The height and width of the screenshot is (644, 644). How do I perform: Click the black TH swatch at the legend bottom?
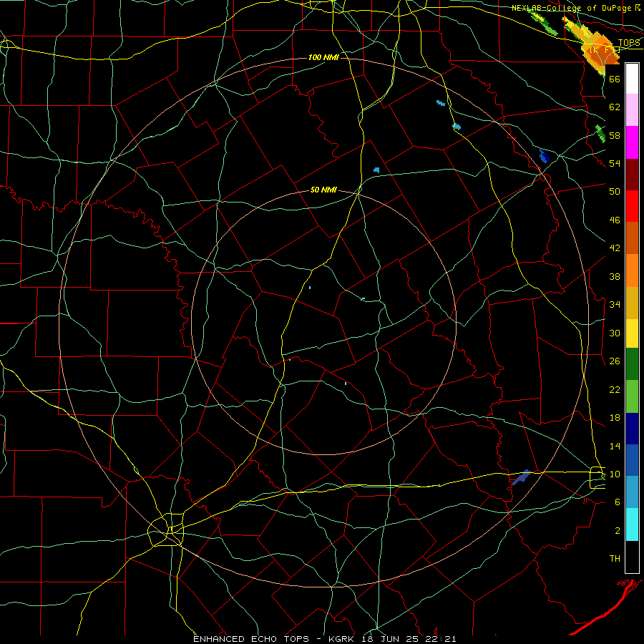point(632,557)
